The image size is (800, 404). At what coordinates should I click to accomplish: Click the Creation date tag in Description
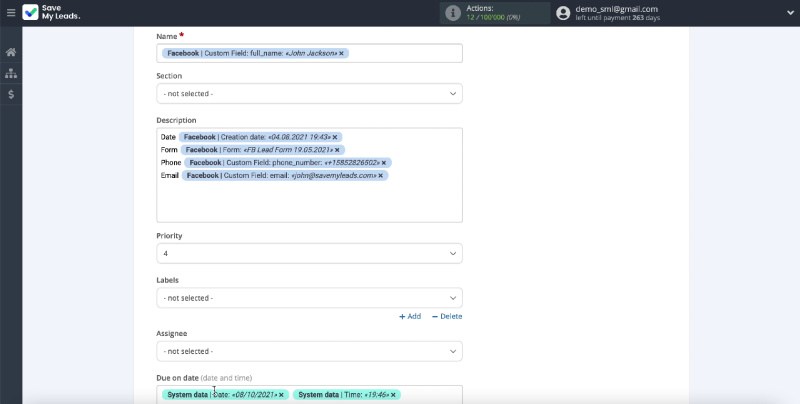pos(260,137)
